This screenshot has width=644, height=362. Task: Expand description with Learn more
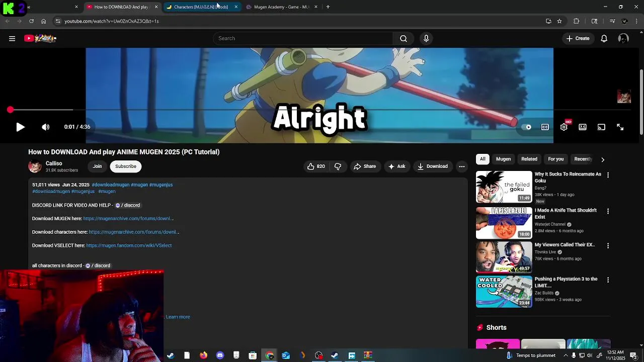[178, 317]
